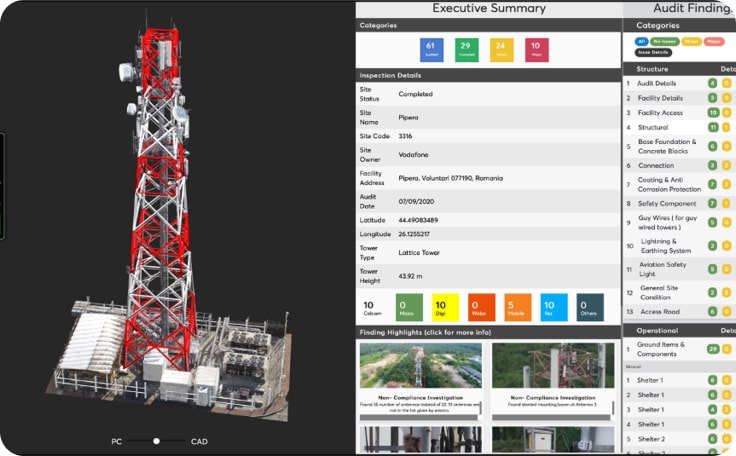Enable the No Issues filter pill
The height and width of the screenshot is (456, 736).
664,42
